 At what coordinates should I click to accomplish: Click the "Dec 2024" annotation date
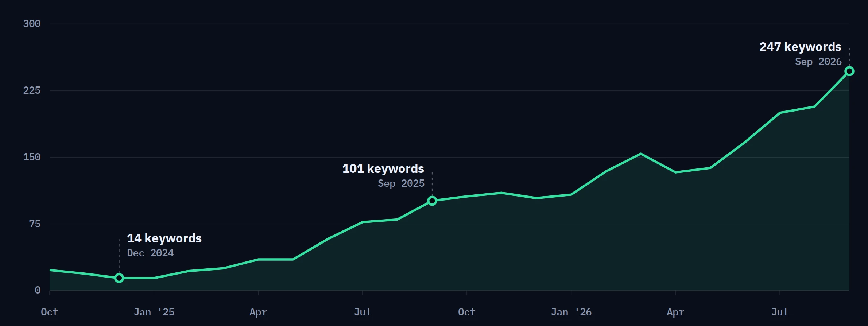coord(150,253)
